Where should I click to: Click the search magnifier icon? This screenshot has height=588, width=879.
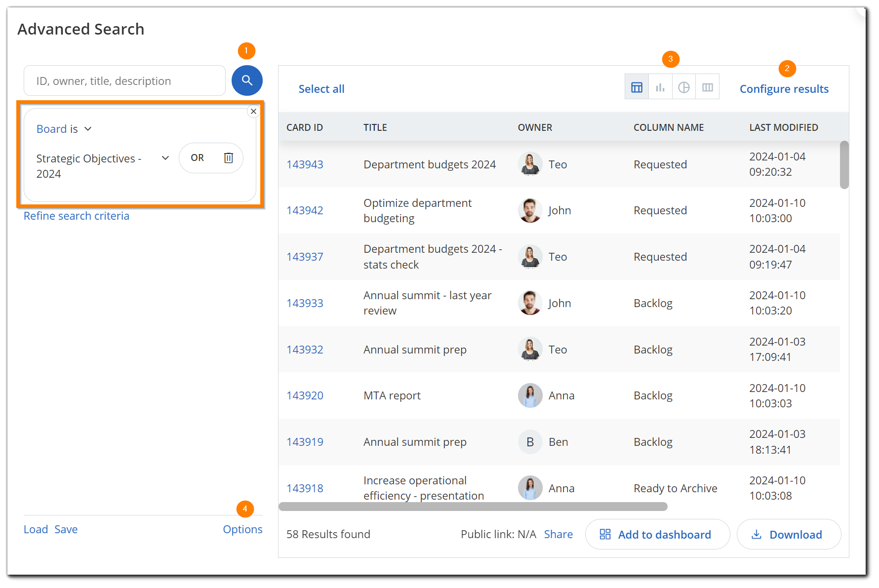click(247, 80)
